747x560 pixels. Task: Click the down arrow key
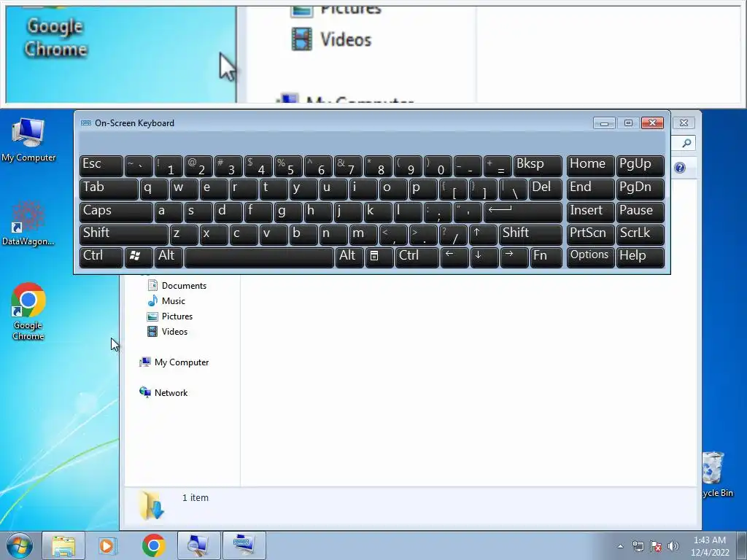[x=484, y=257]
